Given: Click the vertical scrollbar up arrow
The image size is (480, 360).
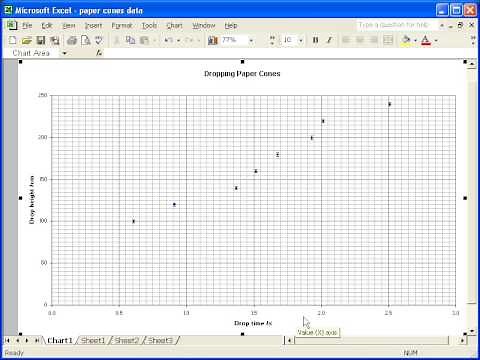Looking at the screenshot, I should point(472,63).
